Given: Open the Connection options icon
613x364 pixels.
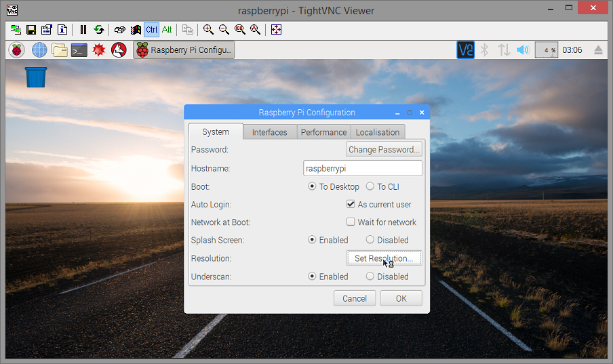Looking at the screenshot, I should 47,30.
